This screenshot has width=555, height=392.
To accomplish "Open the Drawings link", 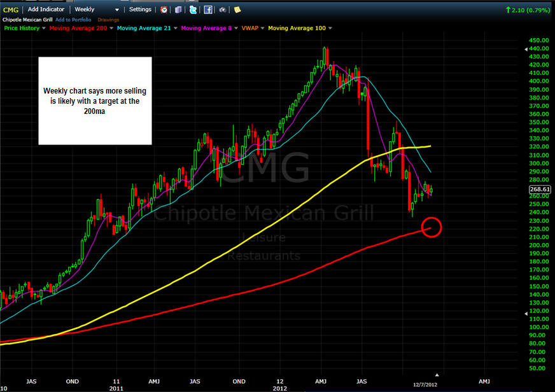I will click(108, 20).
